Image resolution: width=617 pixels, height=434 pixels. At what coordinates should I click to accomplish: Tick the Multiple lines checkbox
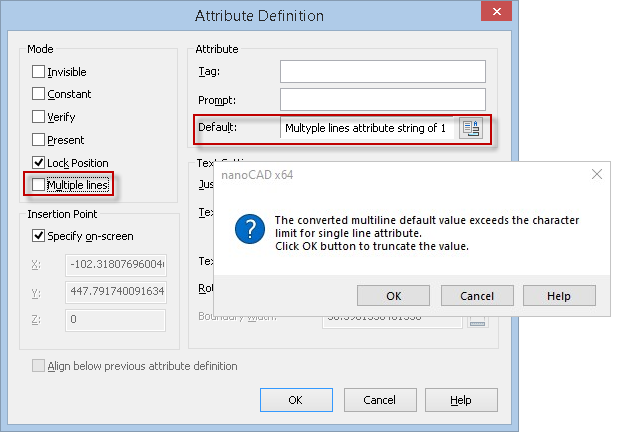point(39,185)
